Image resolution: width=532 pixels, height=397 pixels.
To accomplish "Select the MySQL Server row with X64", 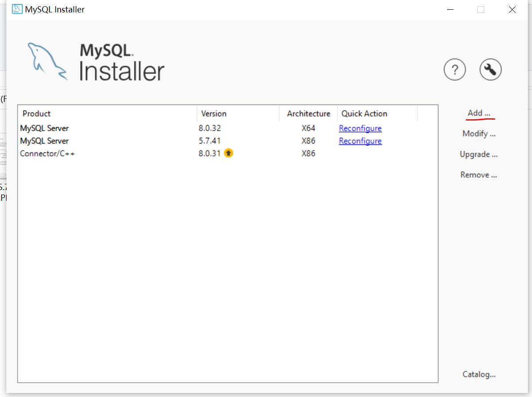I will (x=228, y=128).
